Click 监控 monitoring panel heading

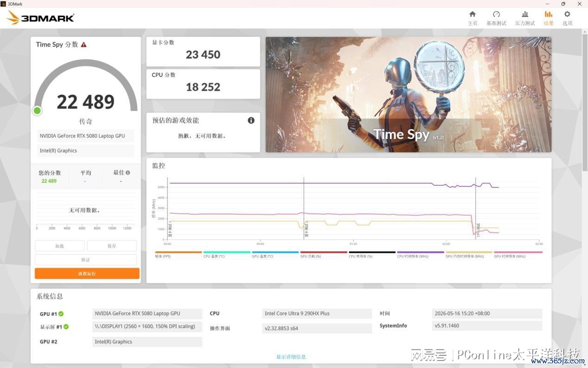pos(159,165)
